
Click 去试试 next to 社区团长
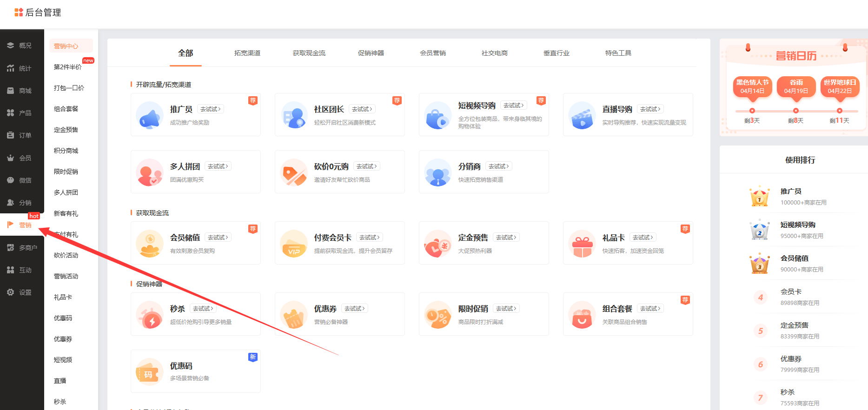pos(362,109)
